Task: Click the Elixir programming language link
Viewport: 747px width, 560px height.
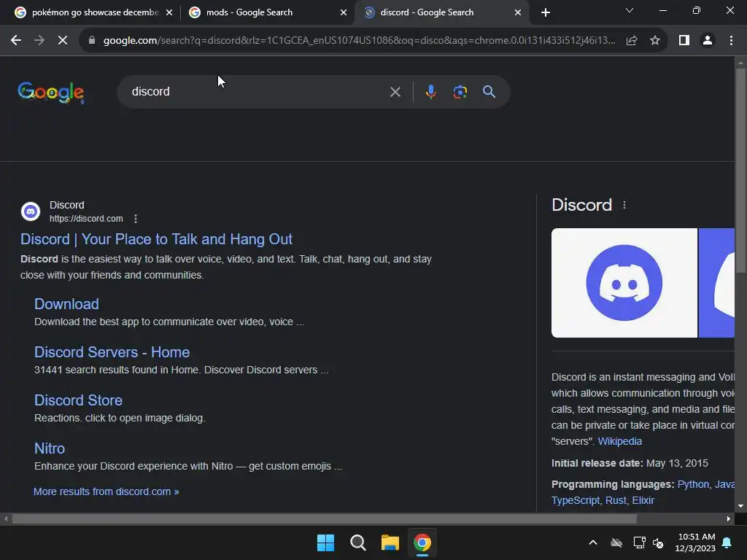Action: [x=643, y=500]
